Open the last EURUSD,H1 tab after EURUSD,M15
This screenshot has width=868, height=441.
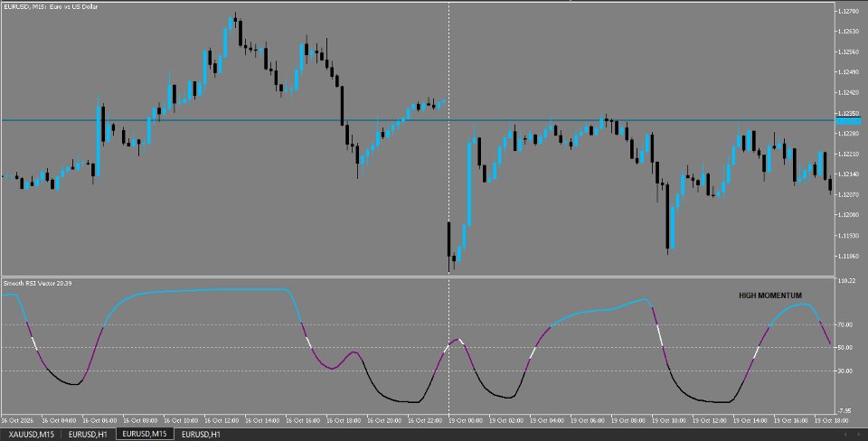(201, 435)
